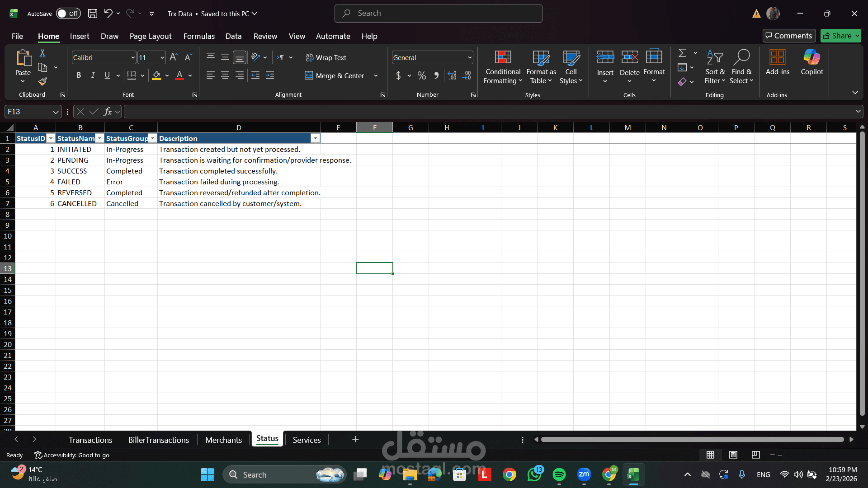Click the Cut scissors icon
Viewport: 868px width, 488px height.
pos(42,53)
